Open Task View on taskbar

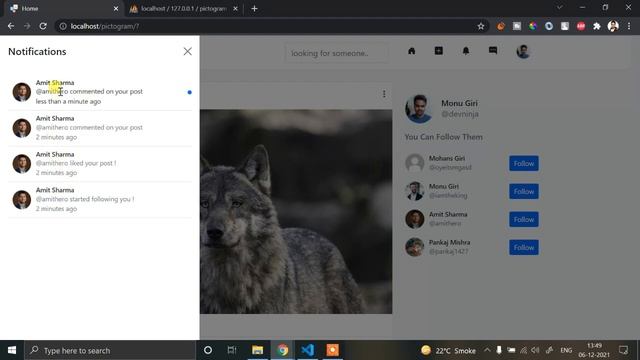tap(232, 350)
